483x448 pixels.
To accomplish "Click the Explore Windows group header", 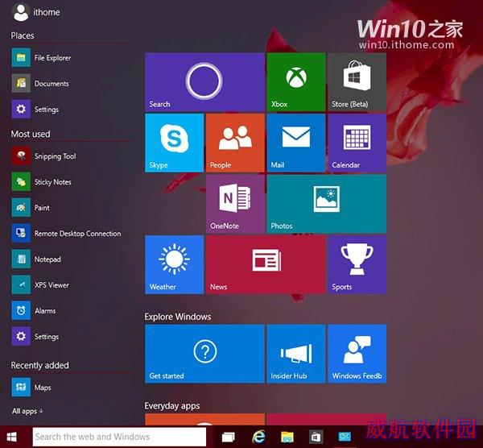I will [178, 317].
